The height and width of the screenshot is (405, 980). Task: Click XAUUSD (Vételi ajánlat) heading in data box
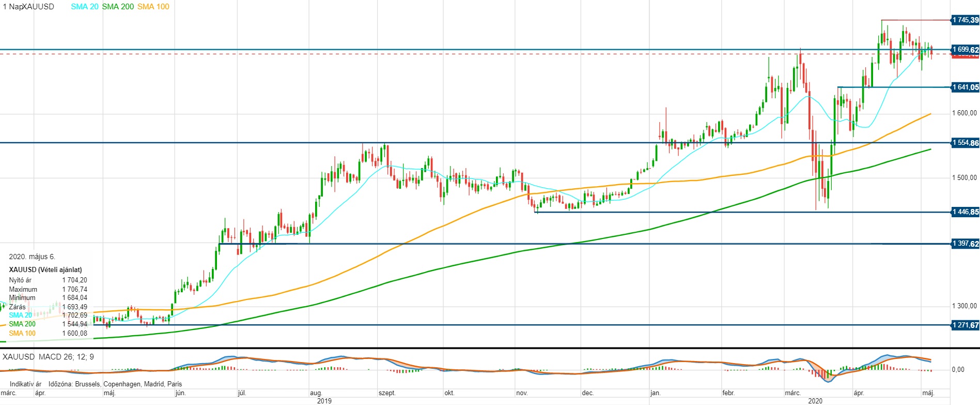[45, 270]
